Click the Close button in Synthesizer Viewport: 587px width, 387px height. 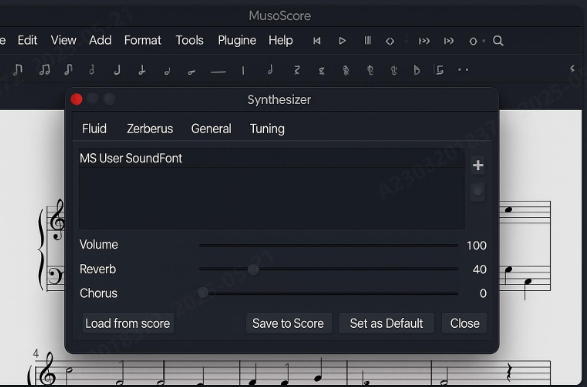[465, 323]
